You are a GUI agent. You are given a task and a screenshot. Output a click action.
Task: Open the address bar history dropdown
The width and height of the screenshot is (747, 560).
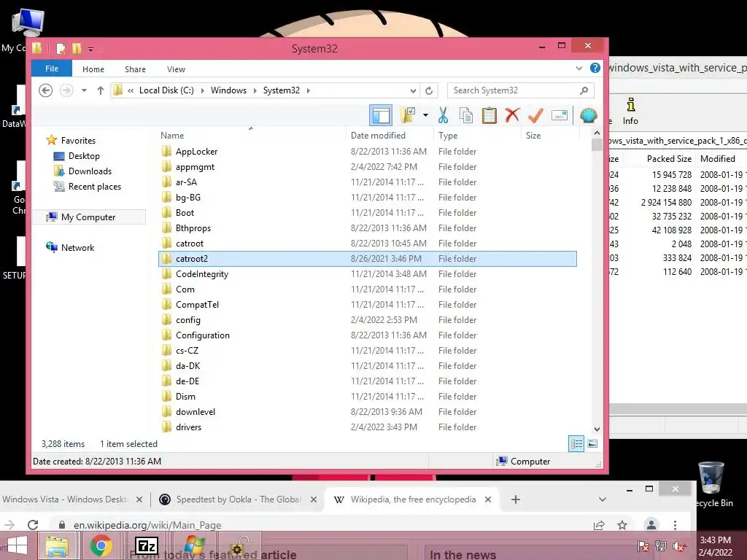pos(413,90)
